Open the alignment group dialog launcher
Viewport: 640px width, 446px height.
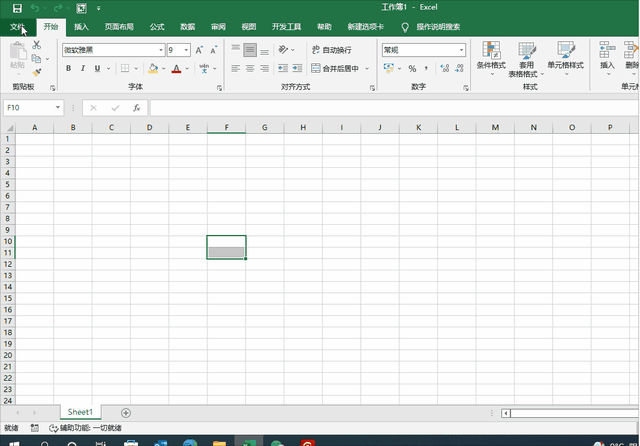372,88
